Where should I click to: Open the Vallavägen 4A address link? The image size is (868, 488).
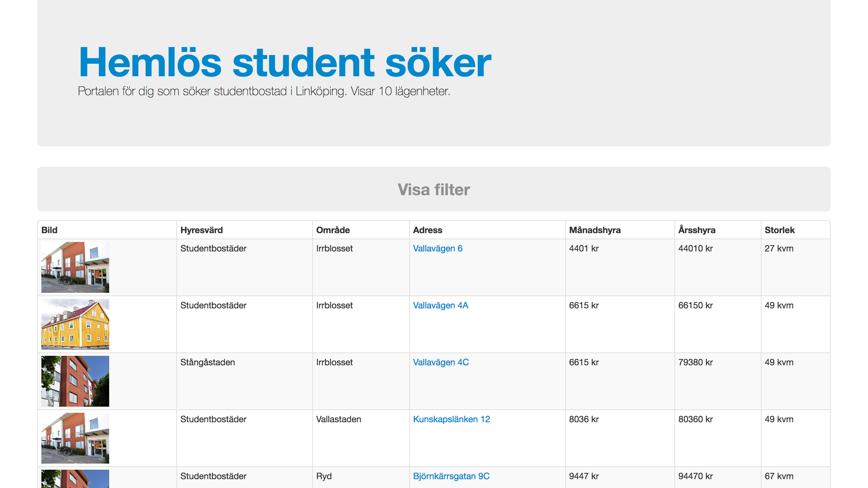440,305
